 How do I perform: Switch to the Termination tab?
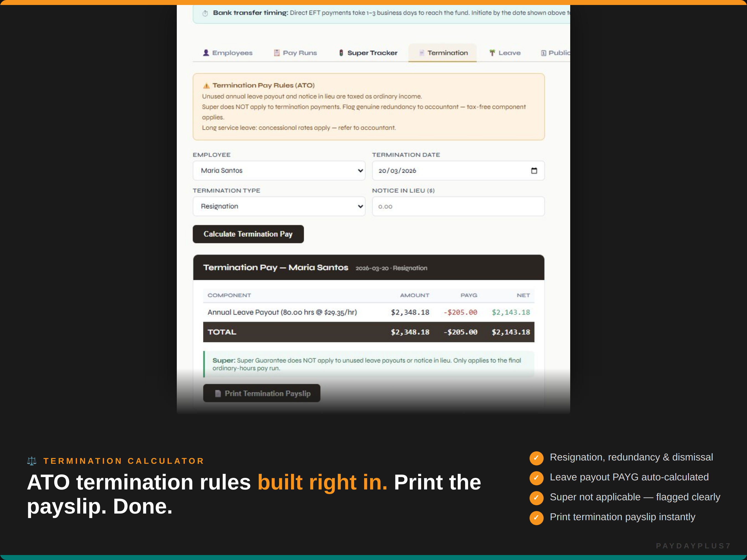point(442,53)
